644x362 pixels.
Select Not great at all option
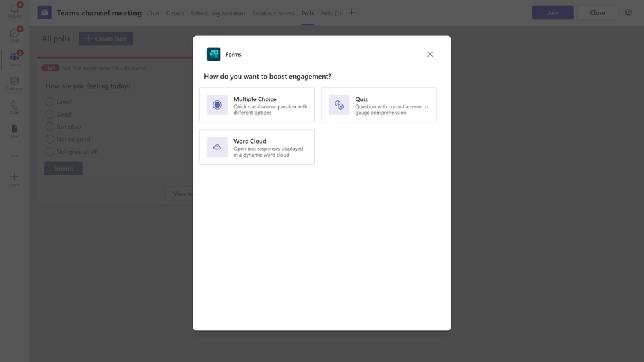50,151
